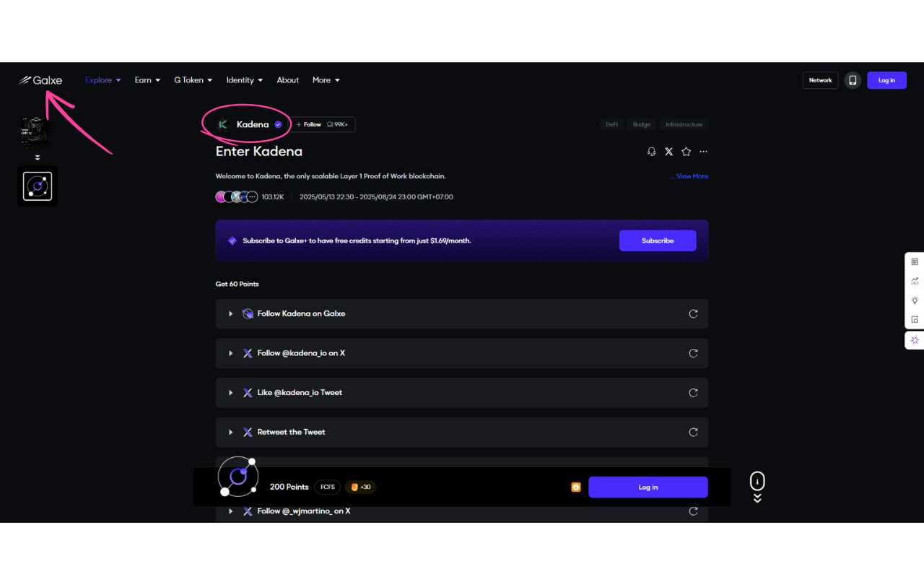The height and width of the screenshot is (585, 924).
Task: Click the Galxe logo in the header
Action: point(40,80)
